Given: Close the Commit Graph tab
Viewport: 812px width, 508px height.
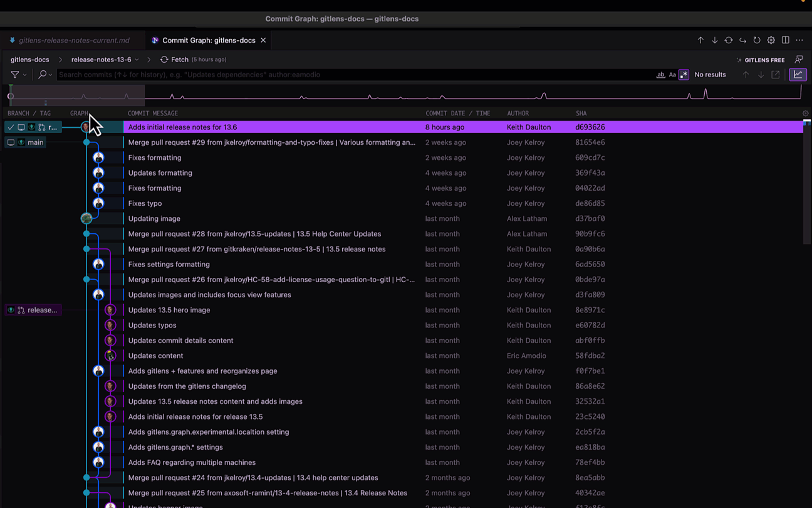Looking at the screenshot, I should pyautogui.click(x=263, y=40).
